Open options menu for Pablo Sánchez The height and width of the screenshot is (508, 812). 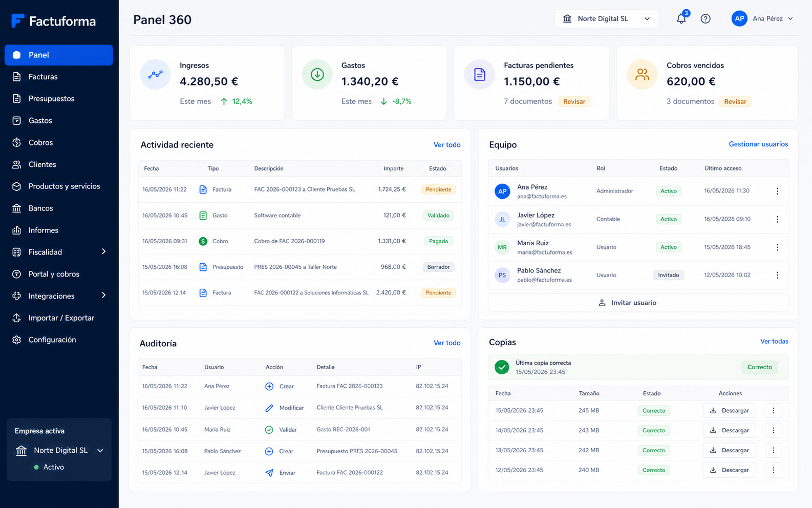tap(777, 275)
